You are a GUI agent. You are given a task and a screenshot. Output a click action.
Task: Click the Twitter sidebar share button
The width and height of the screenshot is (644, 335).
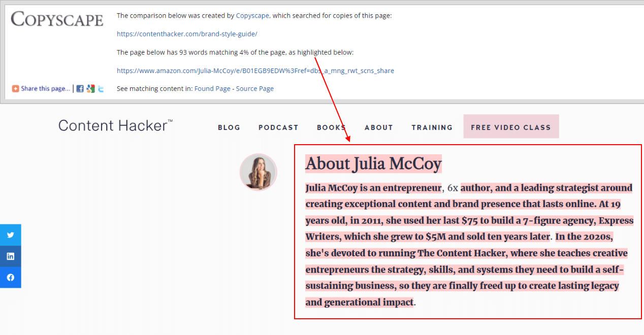point(10,235)
